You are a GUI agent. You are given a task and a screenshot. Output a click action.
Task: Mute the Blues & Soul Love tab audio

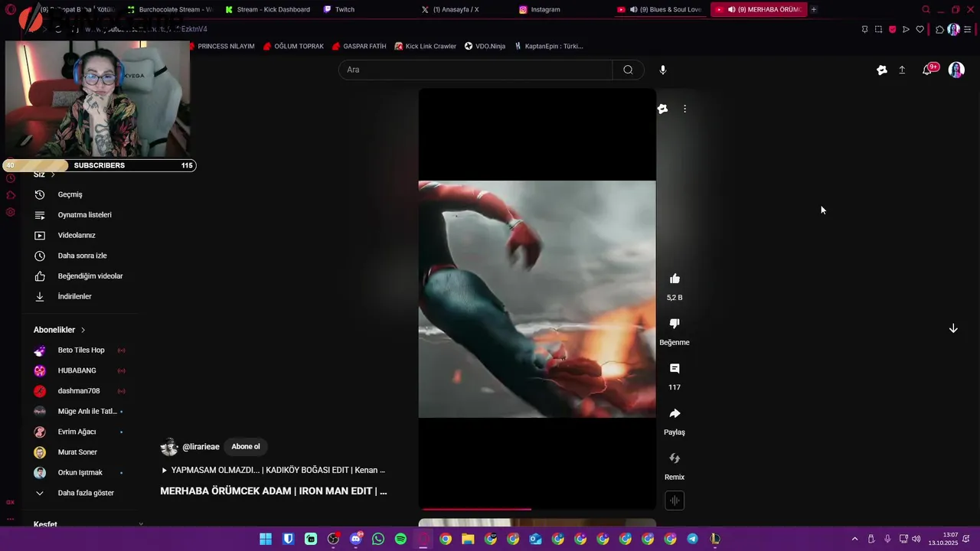pyautogui.click(x=633, y=10)
